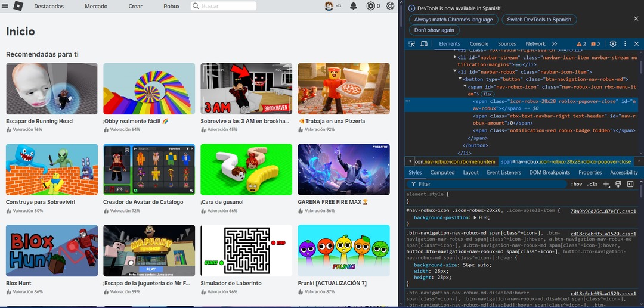Go to Mercado in Roblox navbar
Viewport: 644px width, 308px height.
point(96,6)
